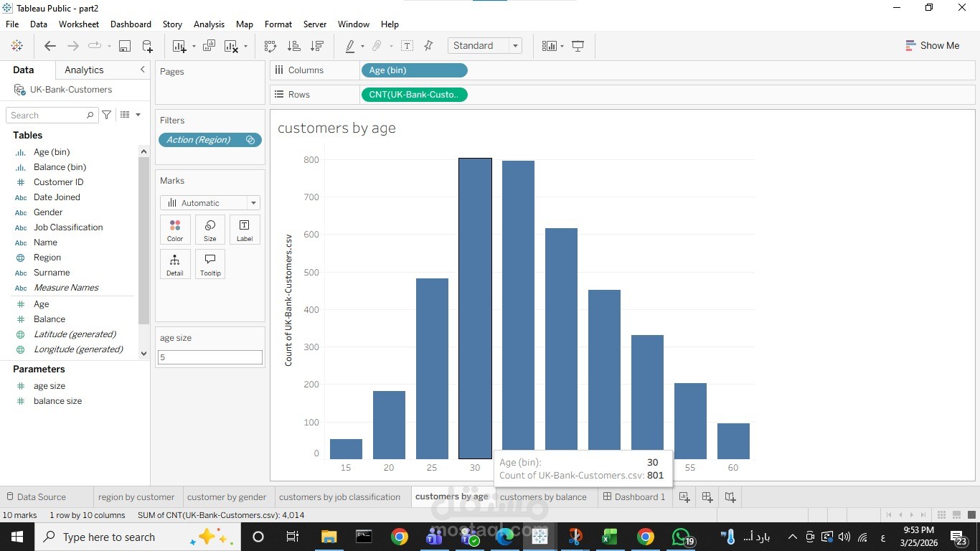Screen dimensions: 980x551
Task: Click the Action (Region) filter pill
Action: click(209, 140)
